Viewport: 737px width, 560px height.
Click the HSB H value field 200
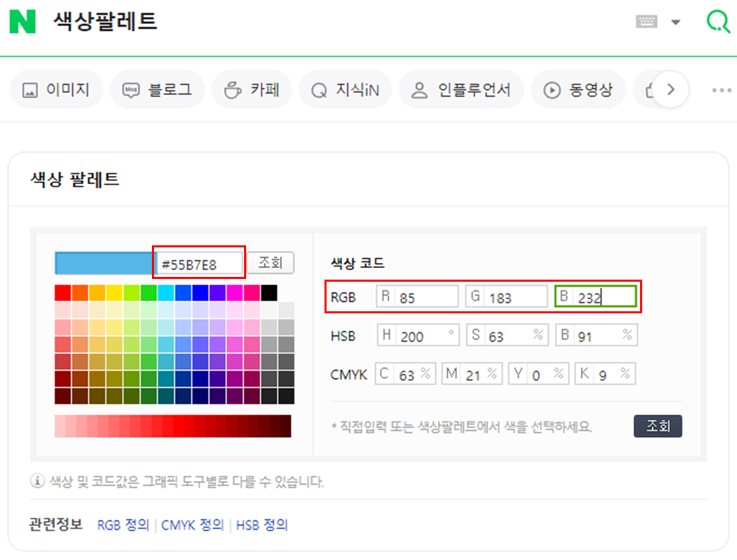point(418,335)
